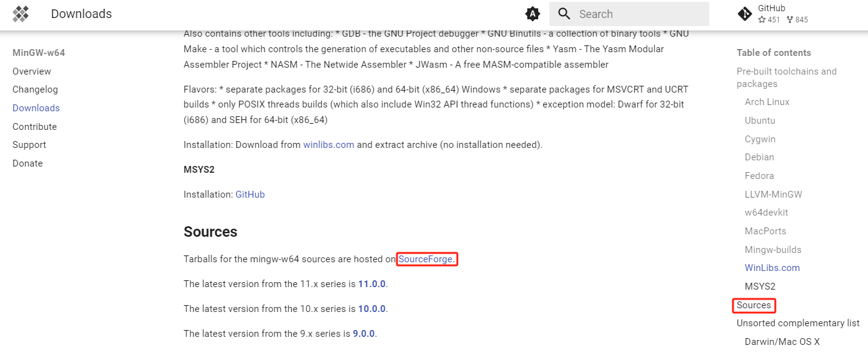Open the SourceForge tarballs link
Screen dimensions: 868x353
[x=426, y=259]
